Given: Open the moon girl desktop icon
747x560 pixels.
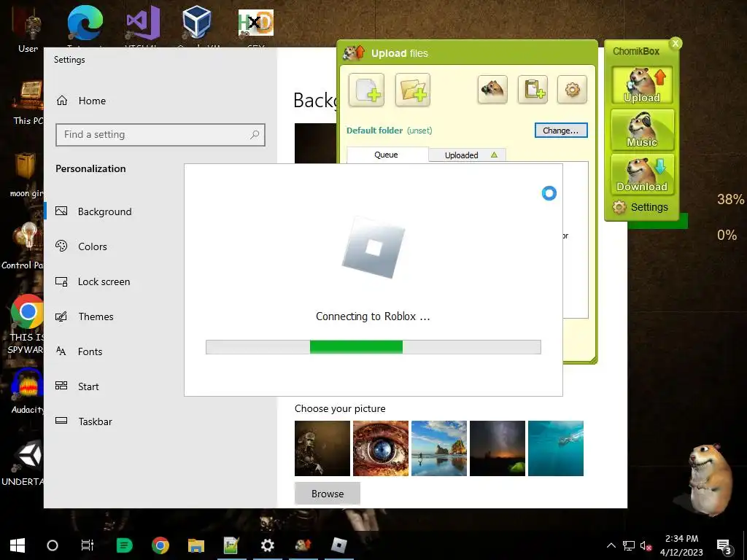Looking at the screenshot, I should click(26, 174).
